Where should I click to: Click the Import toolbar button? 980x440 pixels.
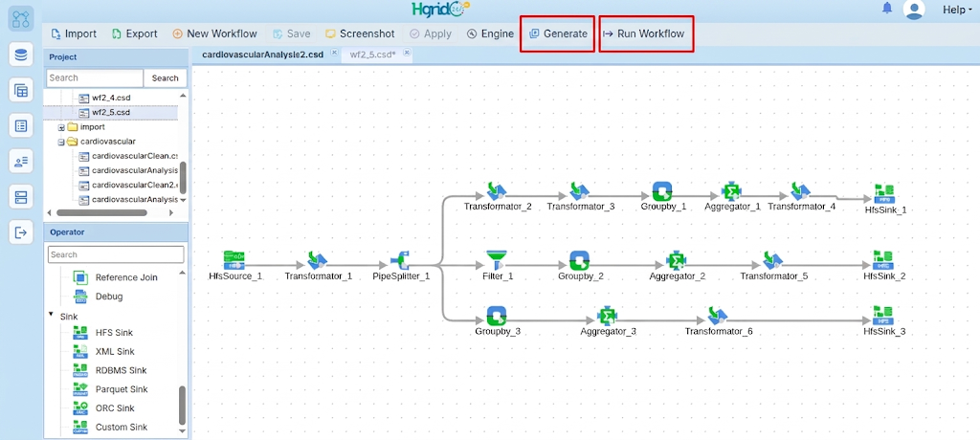tap(74, 33)
